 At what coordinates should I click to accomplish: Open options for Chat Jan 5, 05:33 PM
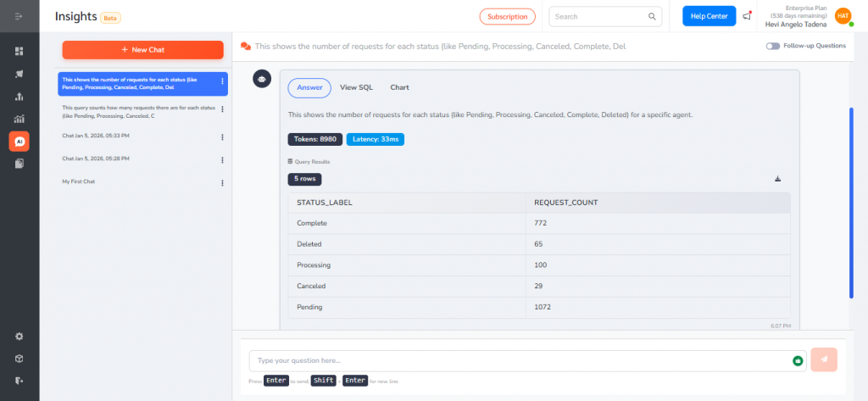click(x=222, y=136)
